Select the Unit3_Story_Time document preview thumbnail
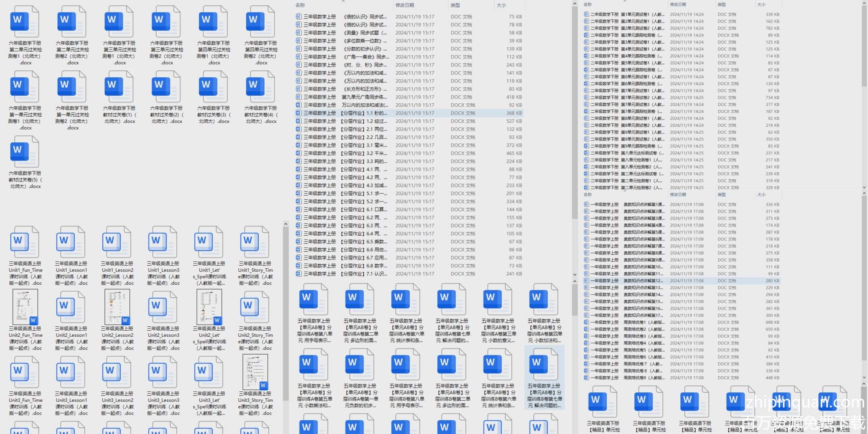 (255, 372)
